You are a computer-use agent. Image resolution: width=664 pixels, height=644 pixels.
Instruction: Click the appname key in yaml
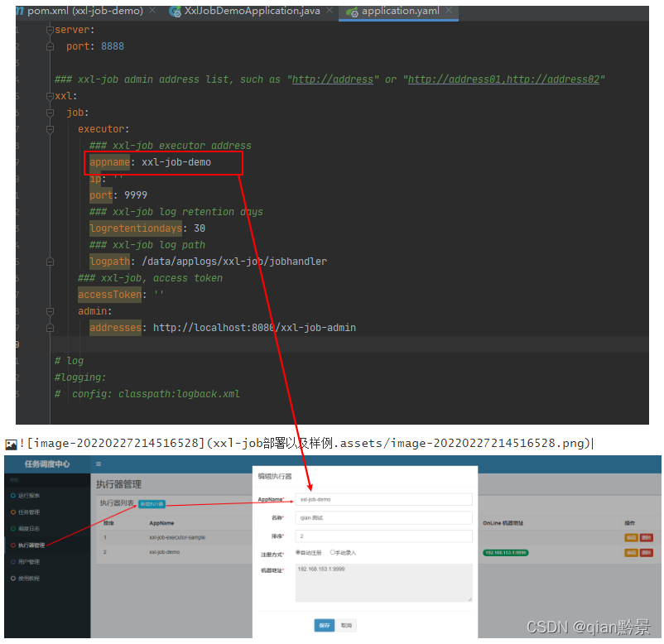[x=109, y=162]
